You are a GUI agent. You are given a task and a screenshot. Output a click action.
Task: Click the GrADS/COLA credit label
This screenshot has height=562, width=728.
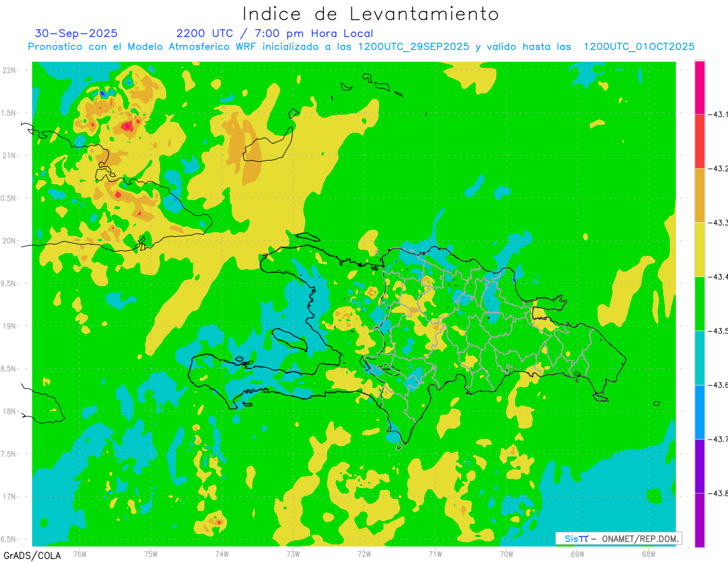pyautogui.click(x=32, y=555)
